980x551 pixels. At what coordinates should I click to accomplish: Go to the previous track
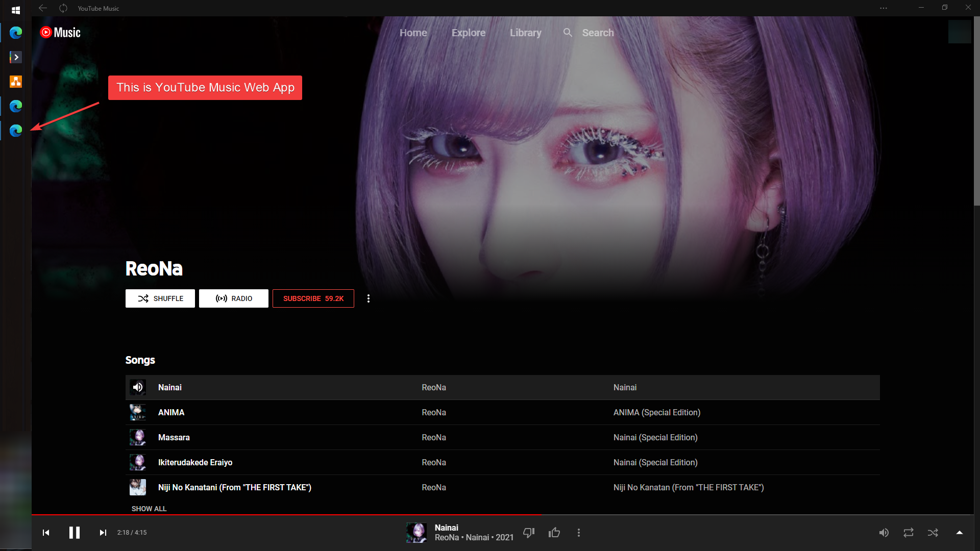pos(46,533)
